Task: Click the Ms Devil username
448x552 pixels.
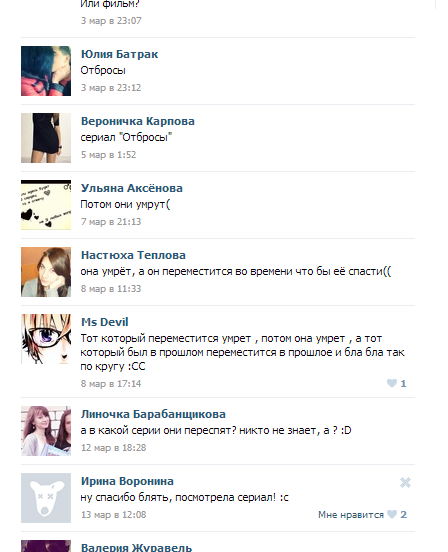Action: pyautogui.click(x=105, y=322)
